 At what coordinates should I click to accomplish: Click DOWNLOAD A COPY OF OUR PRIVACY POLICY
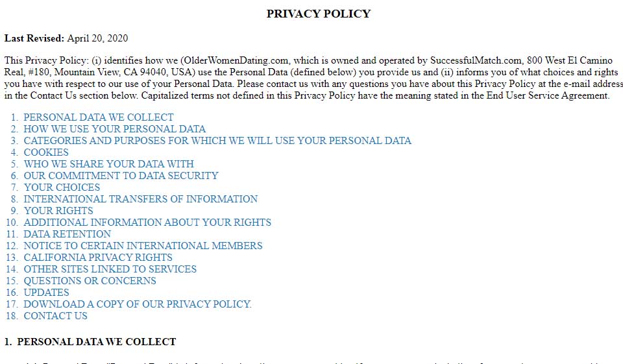coord(138,304)
